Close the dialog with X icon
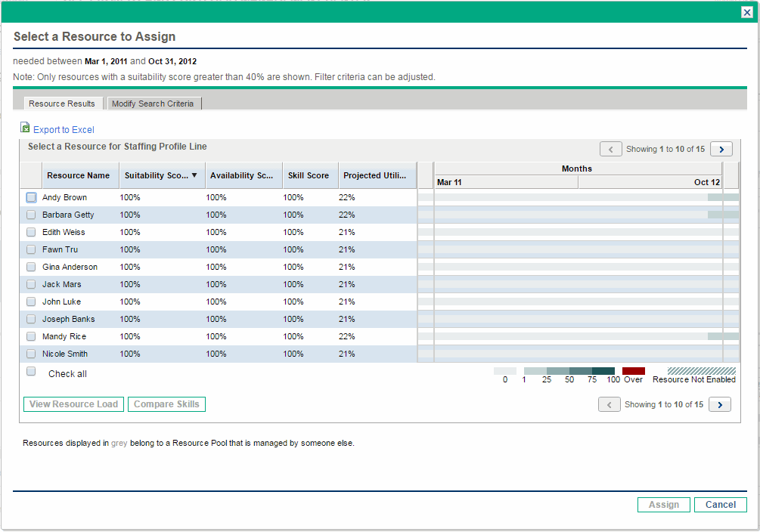760x532 pixels. [746, 12]
